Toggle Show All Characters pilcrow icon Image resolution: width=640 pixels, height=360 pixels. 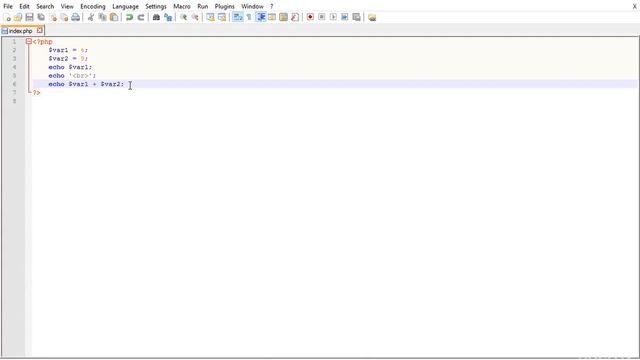[x=249, y=17]
